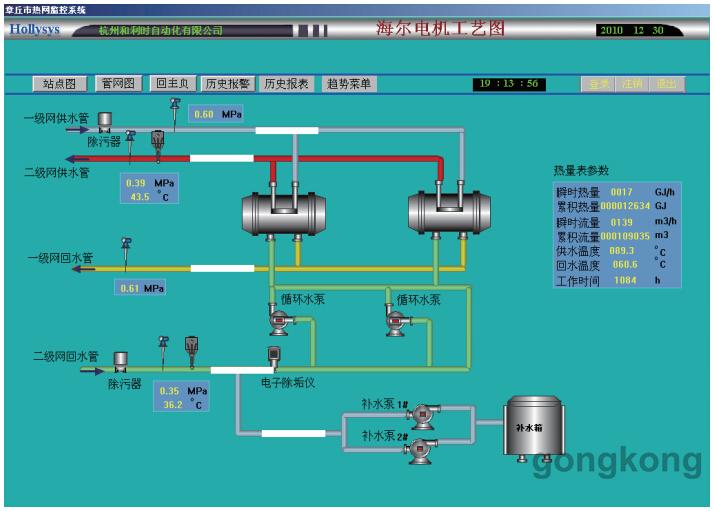Click the pressure transmitter on 一级网回水管
Viewport: 715px width, 511px height.
point(126,253)
